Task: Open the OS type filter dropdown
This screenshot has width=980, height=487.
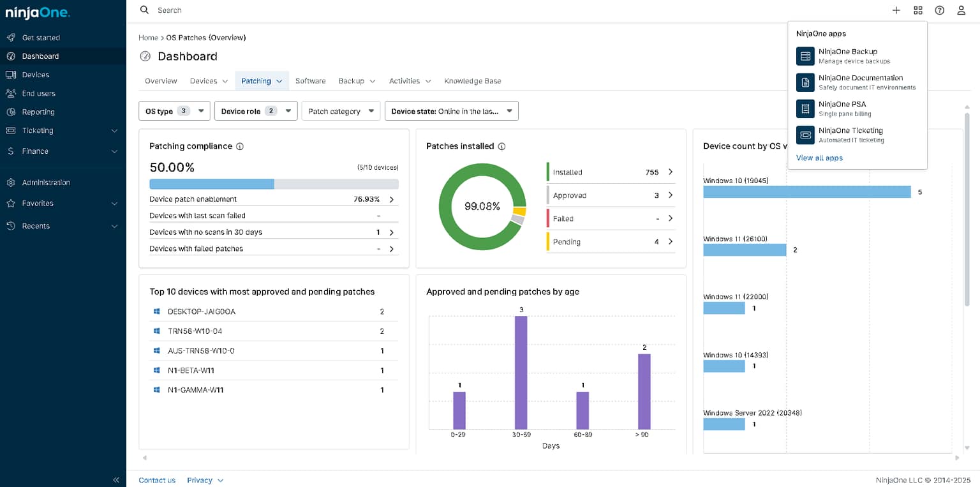Action: tap(174, 111)
